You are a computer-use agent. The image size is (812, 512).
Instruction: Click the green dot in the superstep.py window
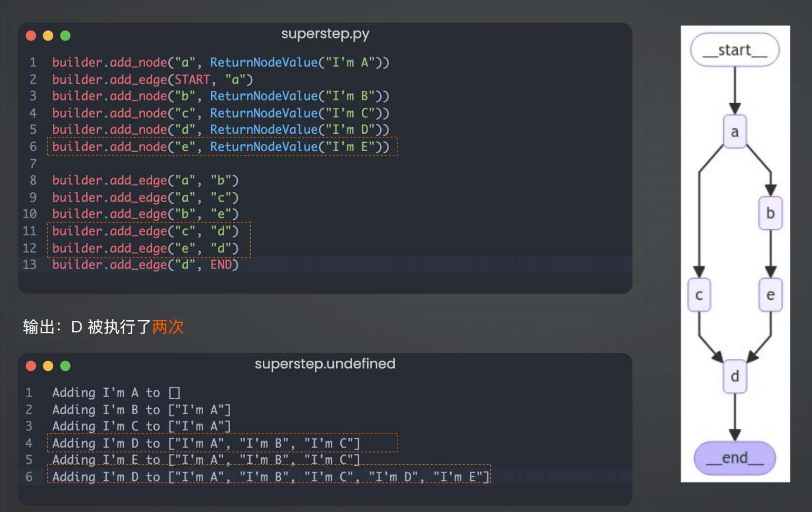pos(65,35)
